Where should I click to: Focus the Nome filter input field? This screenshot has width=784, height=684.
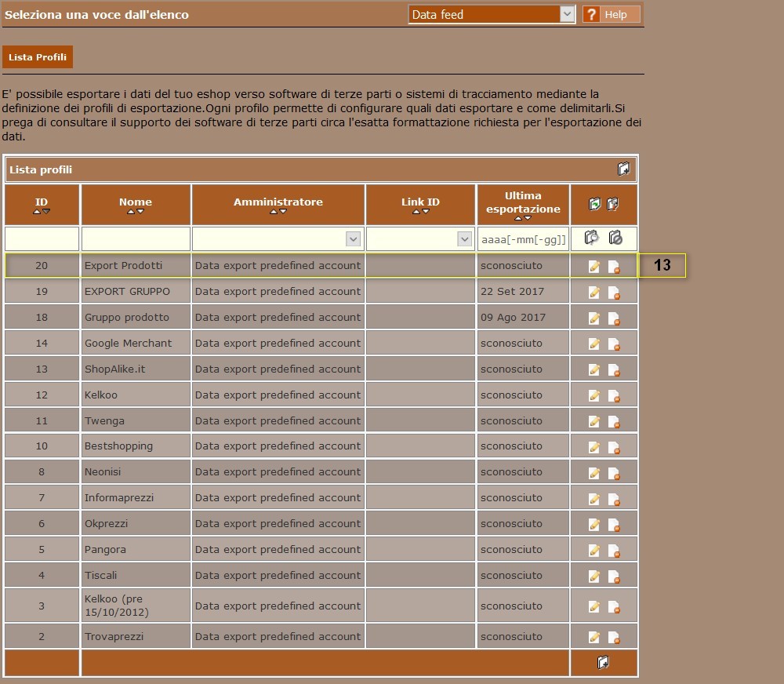tap(136, 238)
